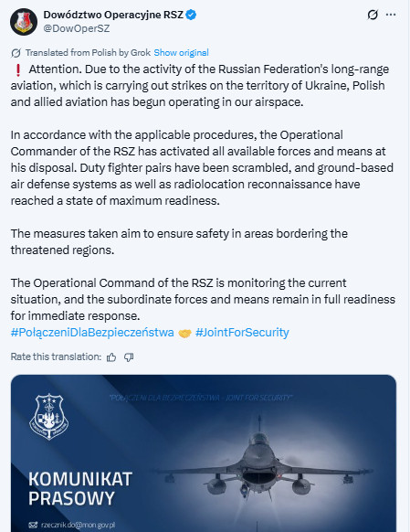Click the rzecznik.do@mon.gov.pl email text
Viewport: 410px width, 532px height.
click(78, 525)
